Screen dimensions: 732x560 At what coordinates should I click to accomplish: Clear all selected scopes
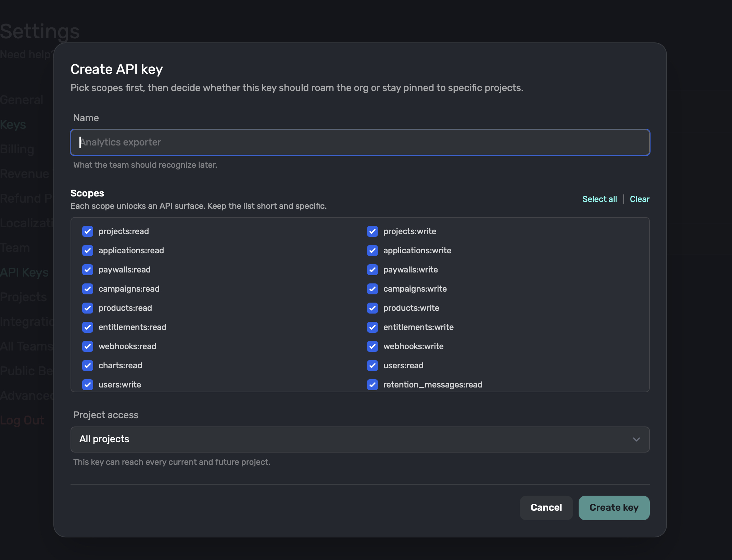[x=639, y=199]
